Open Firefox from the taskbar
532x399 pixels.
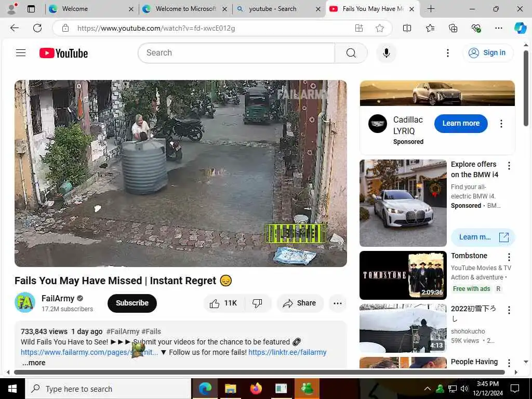256,389
